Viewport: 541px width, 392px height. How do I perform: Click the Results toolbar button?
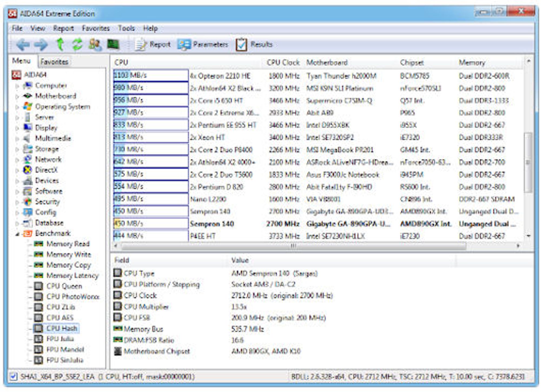click(254, 44)
